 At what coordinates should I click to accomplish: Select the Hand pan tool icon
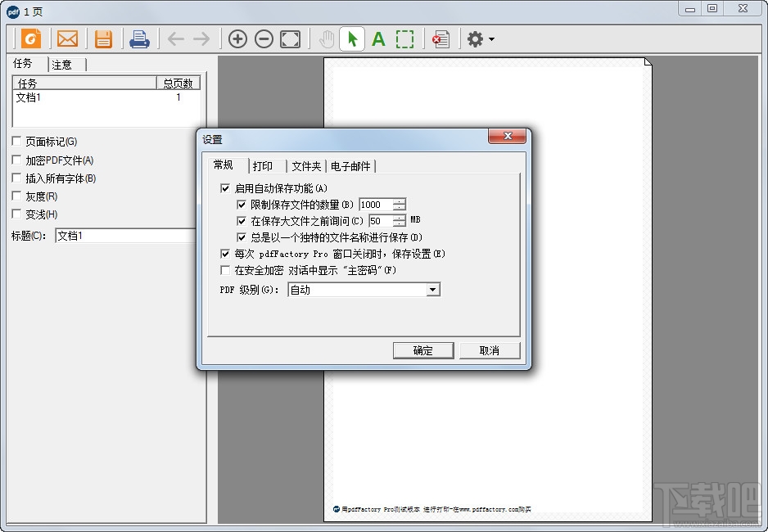[326, 38]
